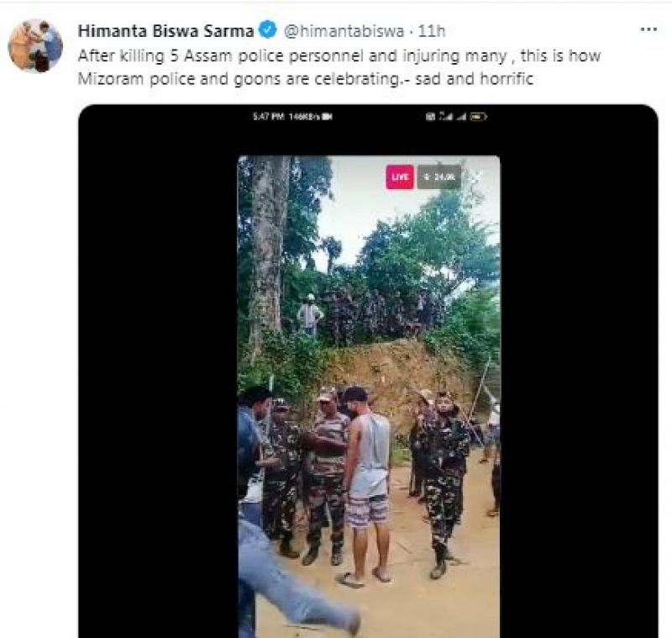
Task: Click the recording icon after network speed
Action: pos(328,117)
